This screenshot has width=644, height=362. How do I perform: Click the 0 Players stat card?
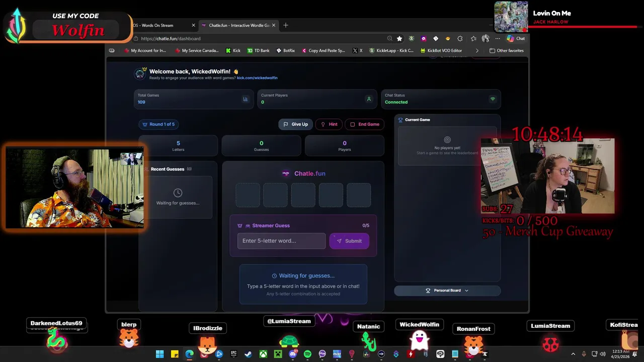click(x=345, y=146)
